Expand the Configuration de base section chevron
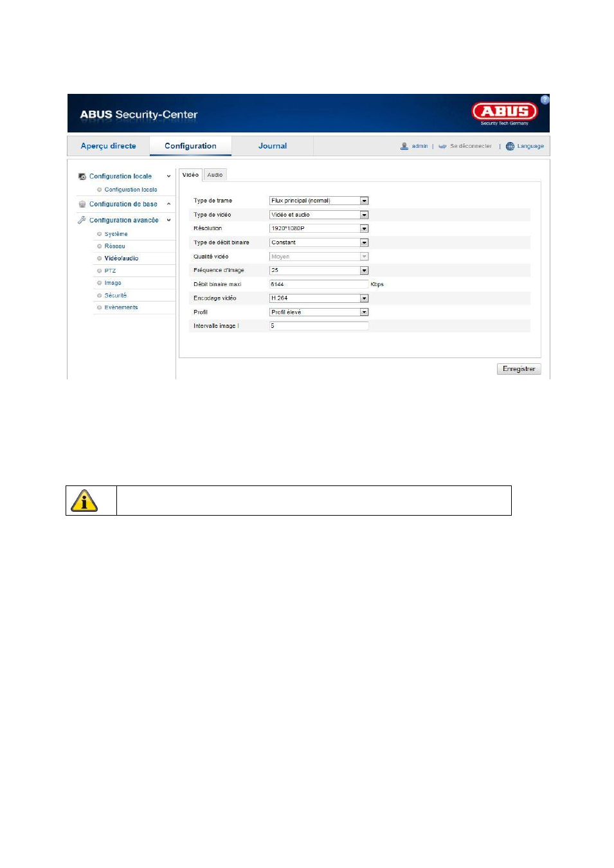Viewport: 614px width, 868px height. [x=169, y=204]
